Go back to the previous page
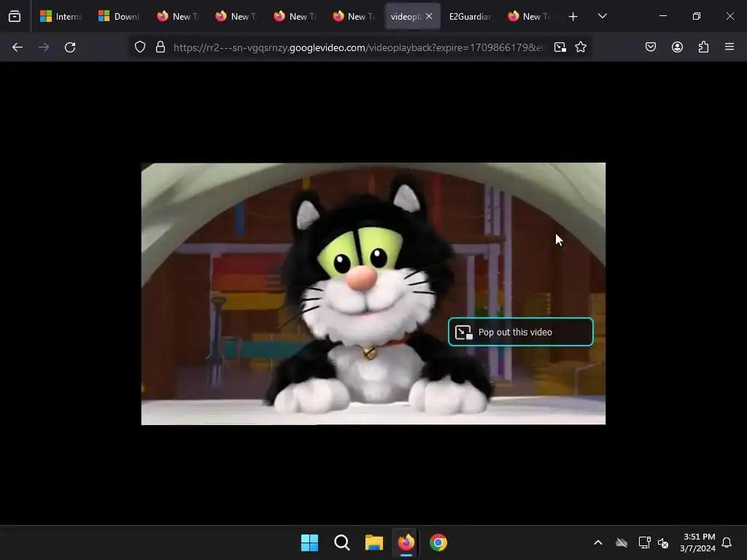Viewport: 747px width, 560px height. [18, 47]
